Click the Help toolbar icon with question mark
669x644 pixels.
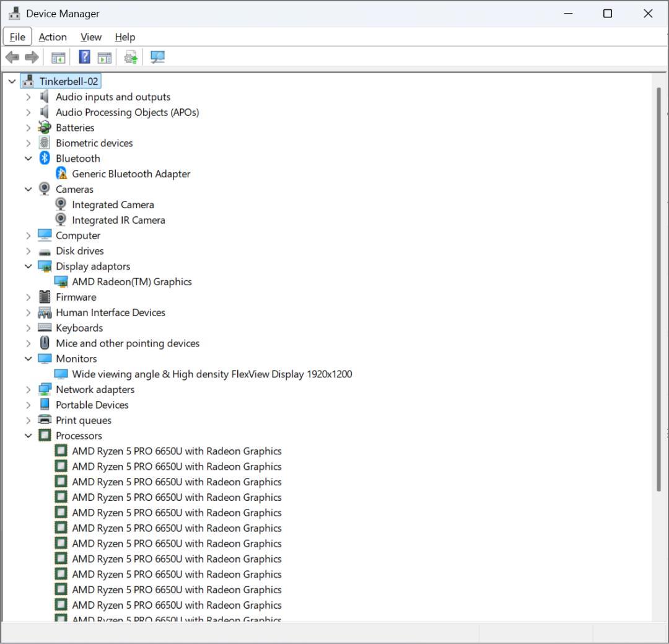click(85, 57)
